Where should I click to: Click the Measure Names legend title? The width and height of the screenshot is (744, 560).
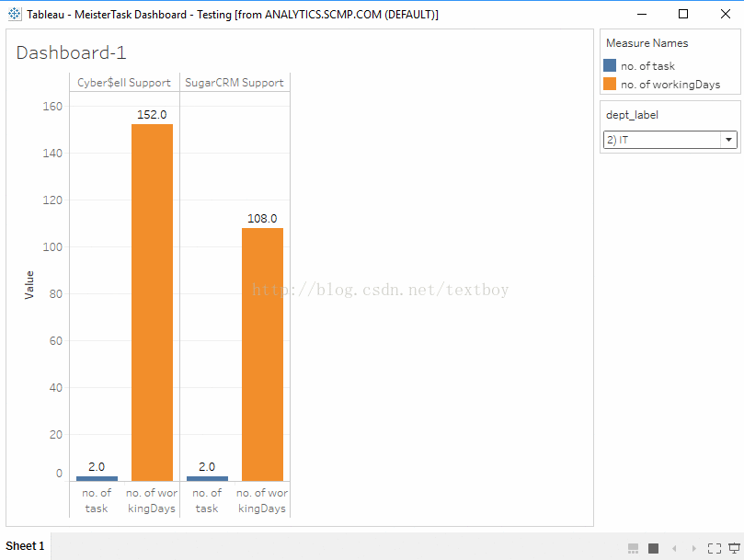[647, 43]
